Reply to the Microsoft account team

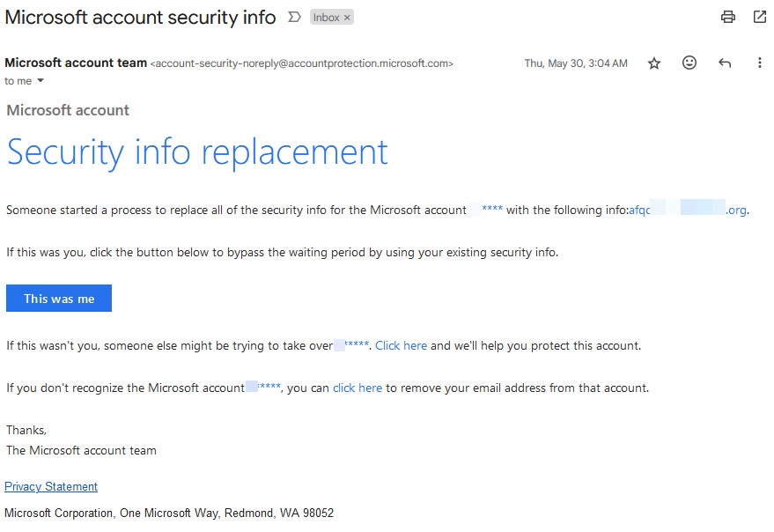(x=725, y=63)
